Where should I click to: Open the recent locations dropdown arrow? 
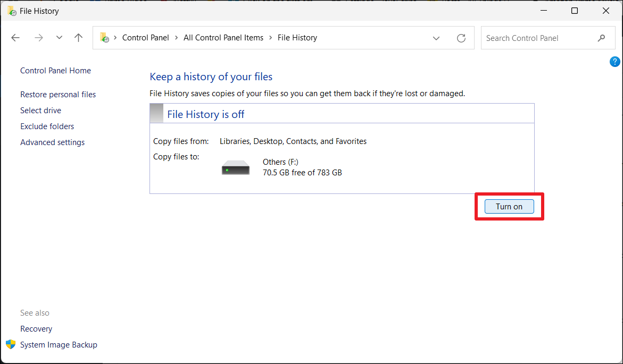tap(59, 38)
